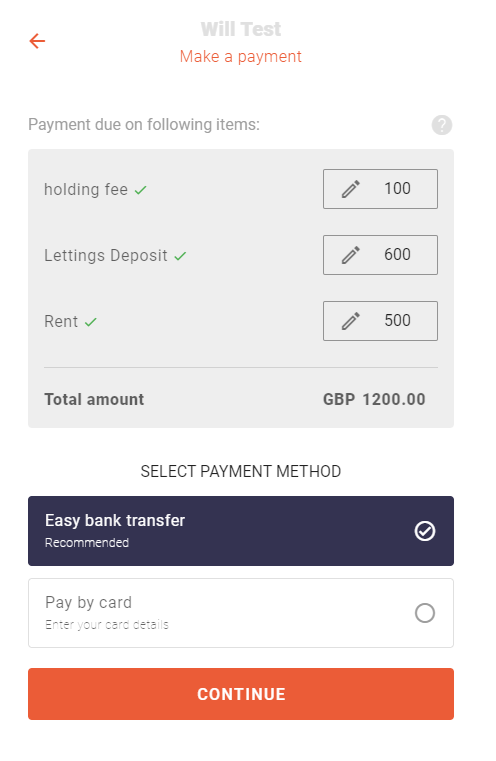Click pencil icon for Lettings Deposit amount
This screenshot has height=761, width=496.
point(350,255)
